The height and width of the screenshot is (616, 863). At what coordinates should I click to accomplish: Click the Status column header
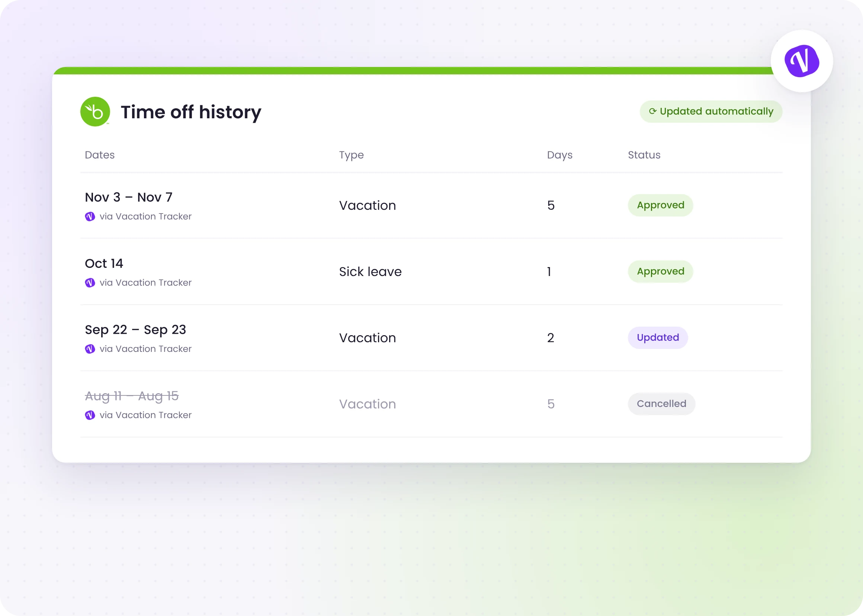[644, 155]
